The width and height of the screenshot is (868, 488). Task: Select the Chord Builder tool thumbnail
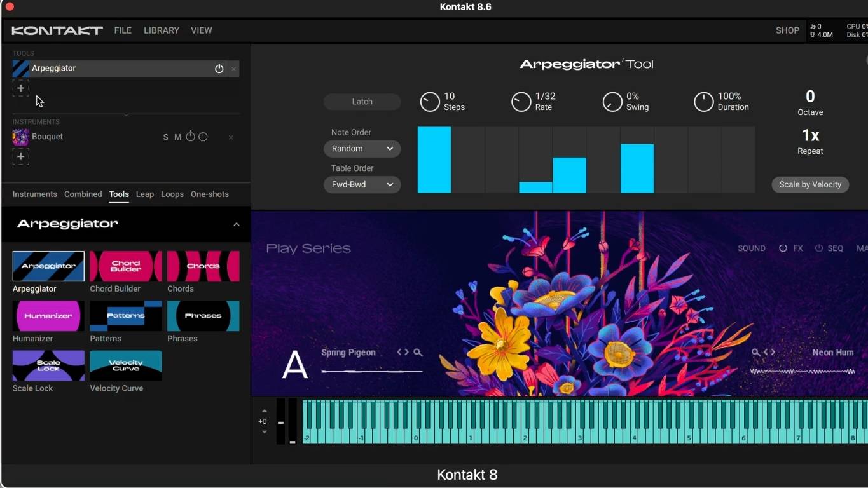click(126, 266)
